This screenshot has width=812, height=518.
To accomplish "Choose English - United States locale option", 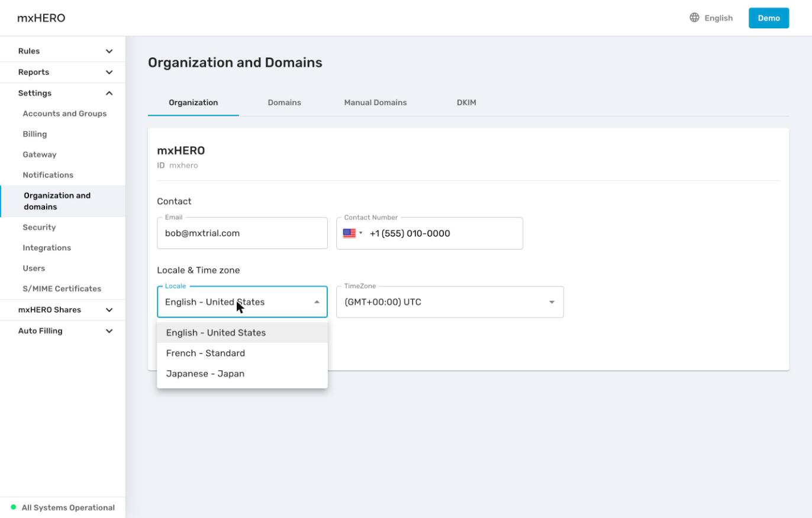I will pyautogui.click(x=242, y=333).
